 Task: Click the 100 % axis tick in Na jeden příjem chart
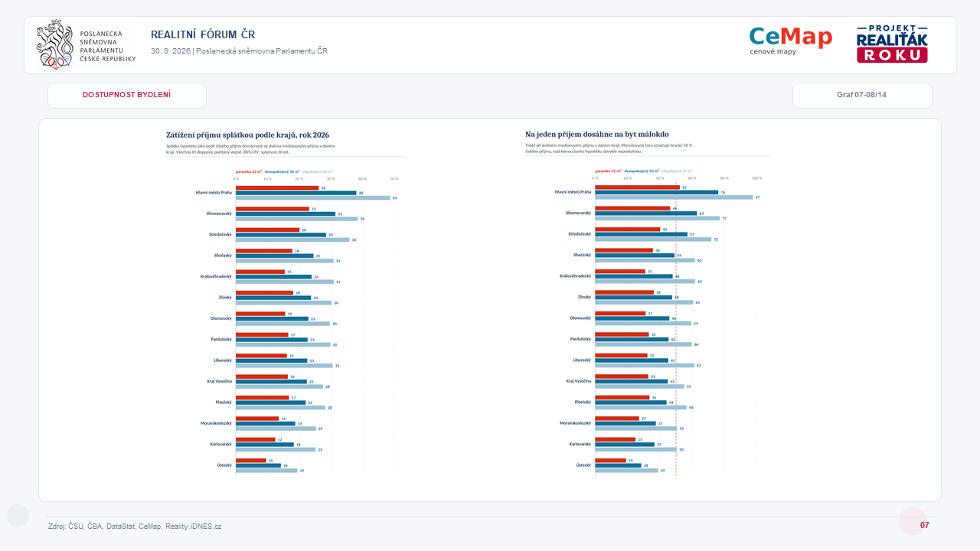click(x=757, y=178)
